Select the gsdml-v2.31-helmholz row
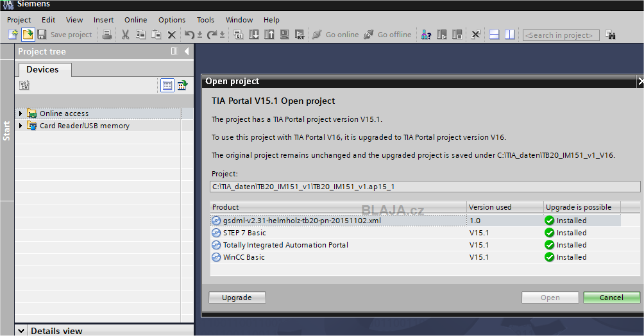The image size is (644, 336). [x=416, y=221]
